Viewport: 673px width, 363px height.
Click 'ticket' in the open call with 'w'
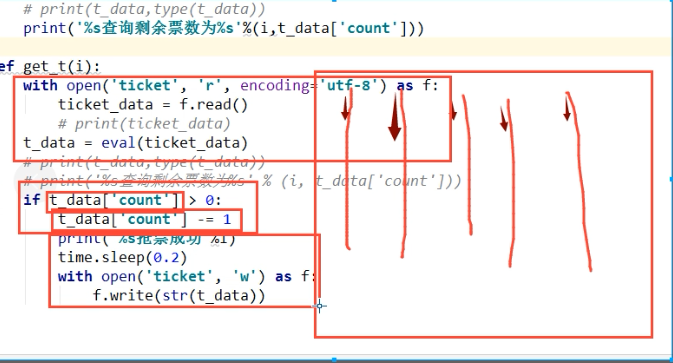[x=179, y=276]
